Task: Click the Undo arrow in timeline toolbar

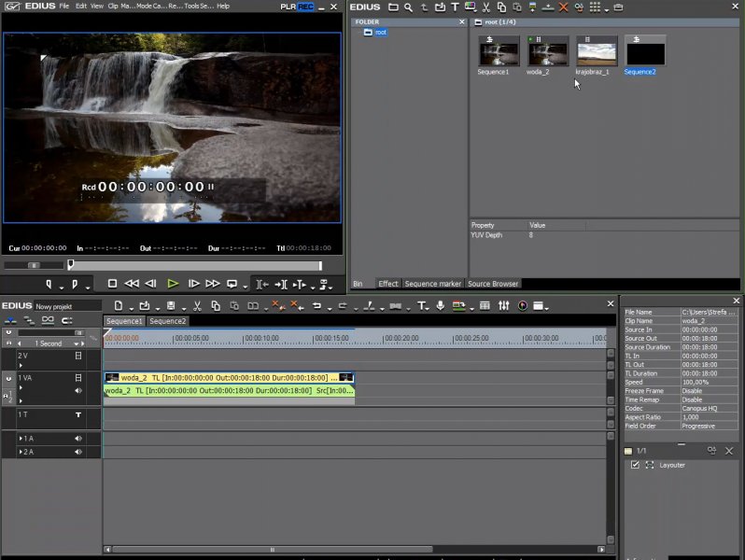Action: [x=316, y=306]
